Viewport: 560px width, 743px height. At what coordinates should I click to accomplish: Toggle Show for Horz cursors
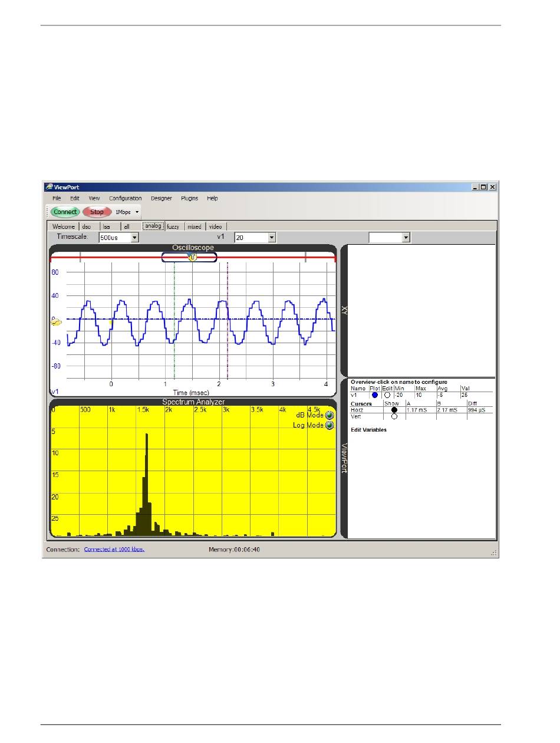coord(394,410)
